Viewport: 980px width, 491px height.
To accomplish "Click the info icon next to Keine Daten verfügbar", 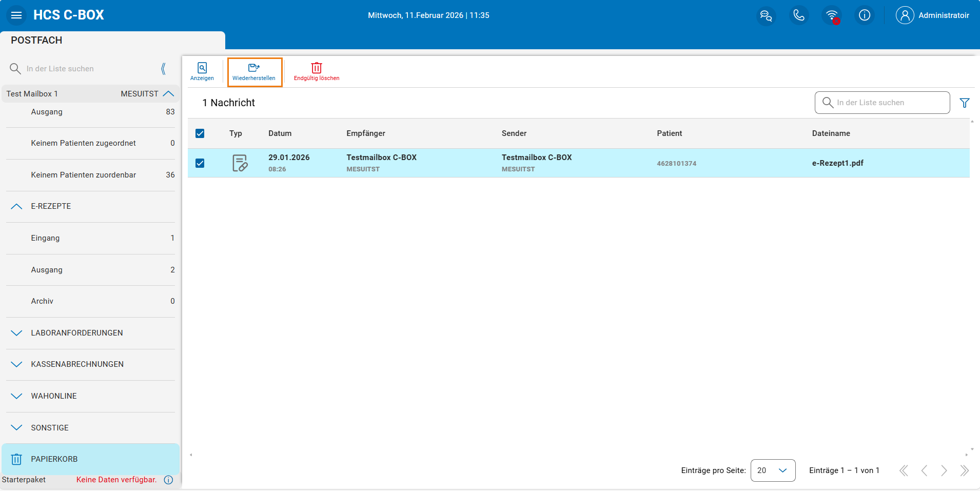I will tap(168, 480).
